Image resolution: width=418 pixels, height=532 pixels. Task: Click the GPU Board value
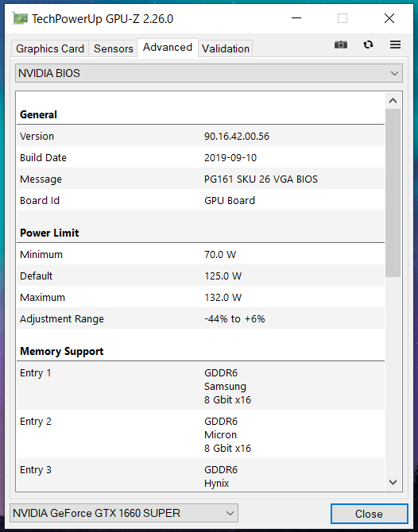(230, 200)
